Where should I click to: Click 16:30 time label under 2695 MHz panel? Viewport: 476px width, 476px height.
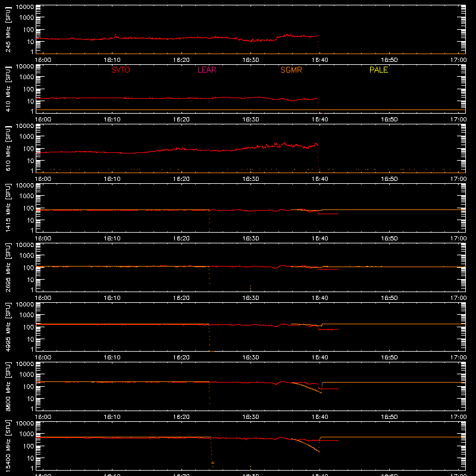point(250,298)
